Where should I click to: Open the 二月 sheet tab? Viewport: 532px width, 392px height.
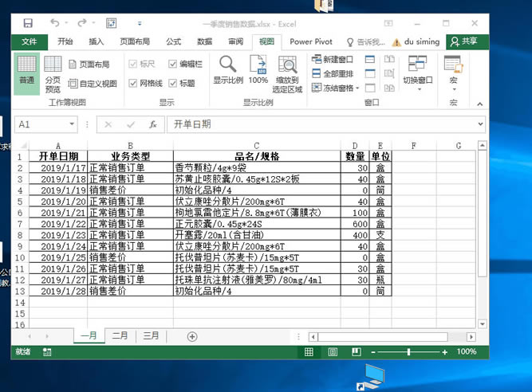coord(120,335)
